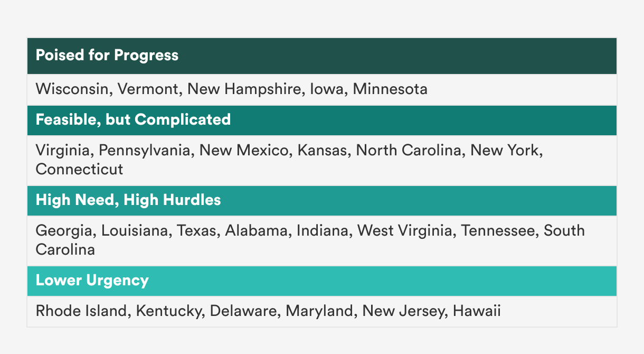Viewport: 644px width, 354px height.
Task: Click the High Need, High Hurdles header
Action: click(x=322, y=201)
